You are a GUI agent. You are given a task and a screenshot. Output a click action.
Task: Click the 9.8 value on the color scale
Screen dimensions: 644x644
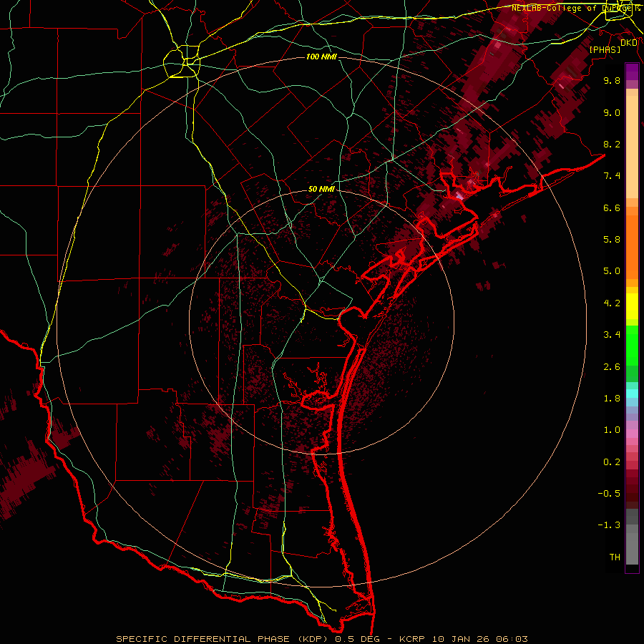pos(612,80)
